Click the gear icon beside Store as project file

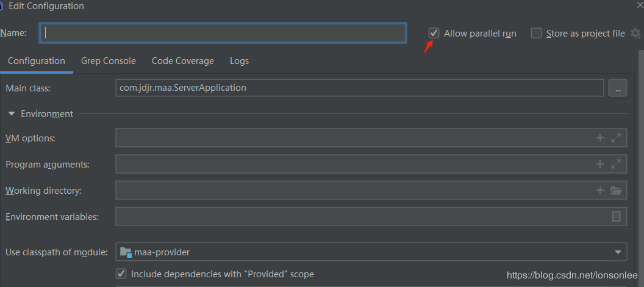coord(636,34)
